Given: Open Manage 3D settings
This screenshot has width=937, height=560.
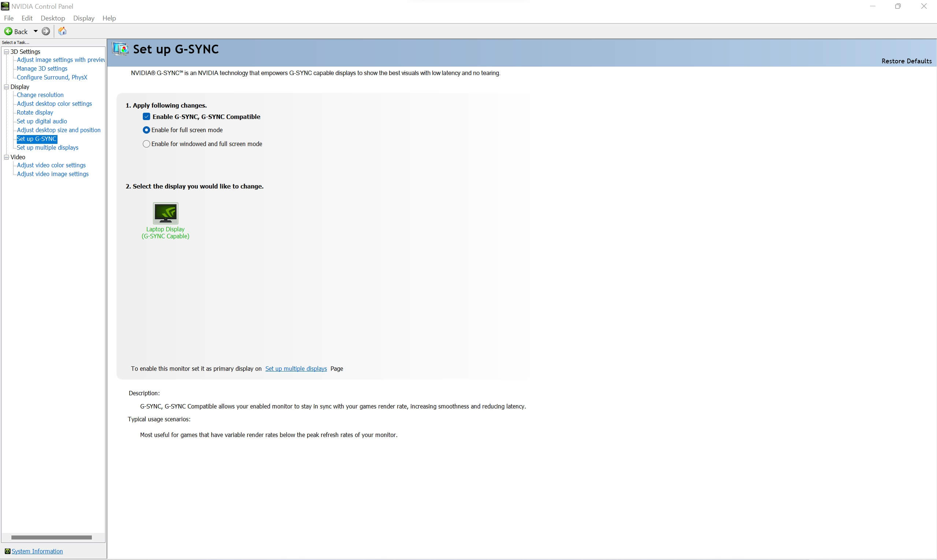Looking at the screenshot, I should [x=42, y=68].
